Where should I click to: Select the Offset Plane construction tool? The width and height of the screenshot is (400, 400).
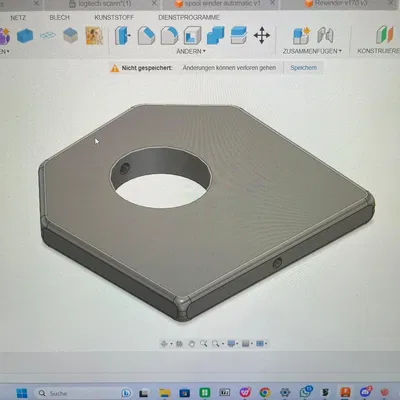click(x=385, y=35)
